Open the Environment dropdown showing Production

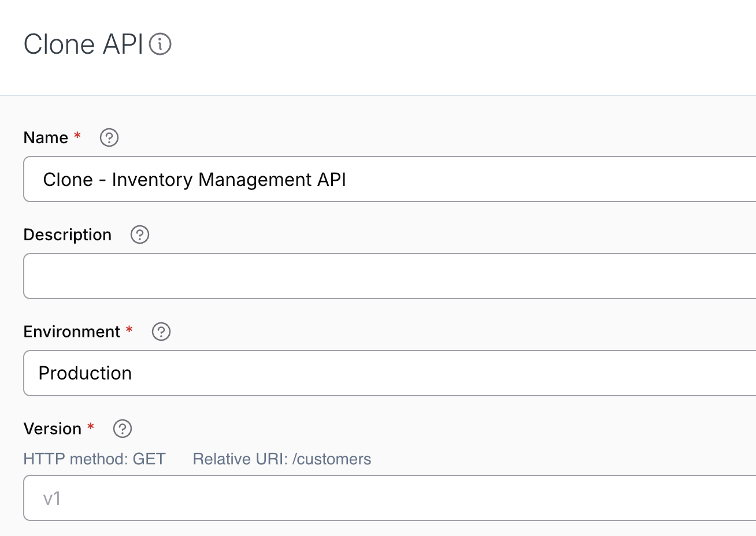point(390,373)
